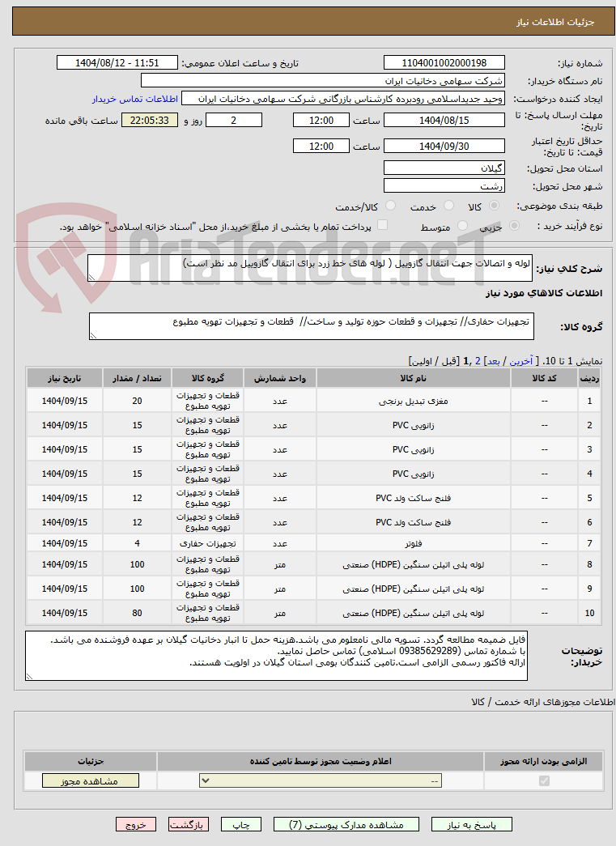The image size is (616, 846).
Task: Open اطلاعات تماس خریدار link
Action: (x=135, y=99)
